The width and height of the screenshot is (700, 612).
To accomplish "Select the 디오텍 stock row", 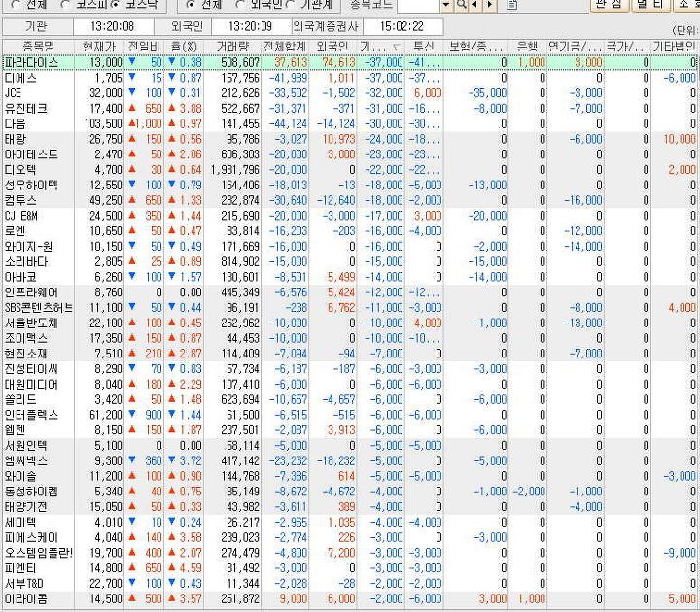I will [x=350, y=170].
